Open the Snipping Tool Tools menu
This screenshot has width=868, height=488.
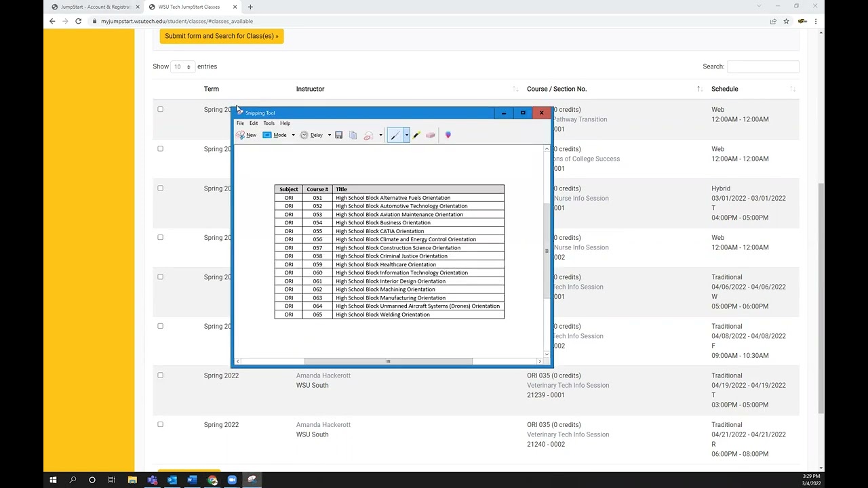pyautogui.click(x=269, y=123)
